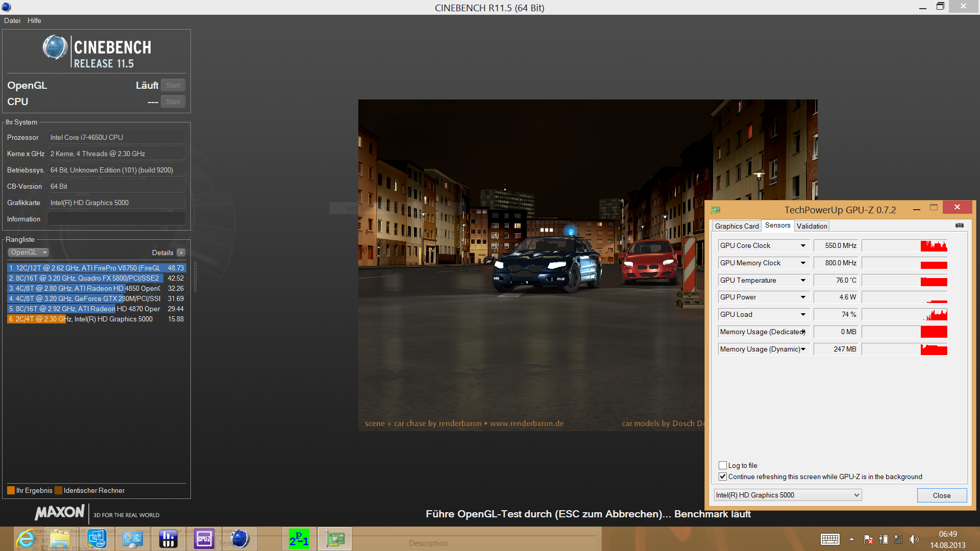Image resolution: width=980 pixels, height=551 pixels.
Task: Open the Datei menu
Action: coord(12,20)
